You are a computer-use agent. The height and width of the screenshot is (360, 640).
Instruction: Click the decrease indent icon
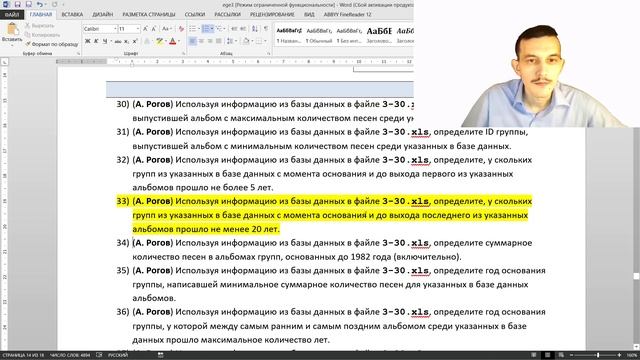point(234,29)
